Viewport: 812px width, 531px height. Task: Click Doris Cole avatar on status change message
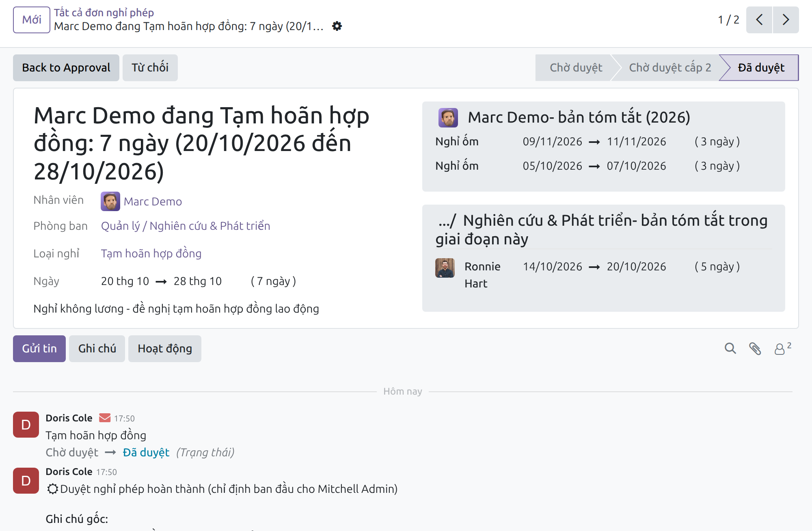26,425
